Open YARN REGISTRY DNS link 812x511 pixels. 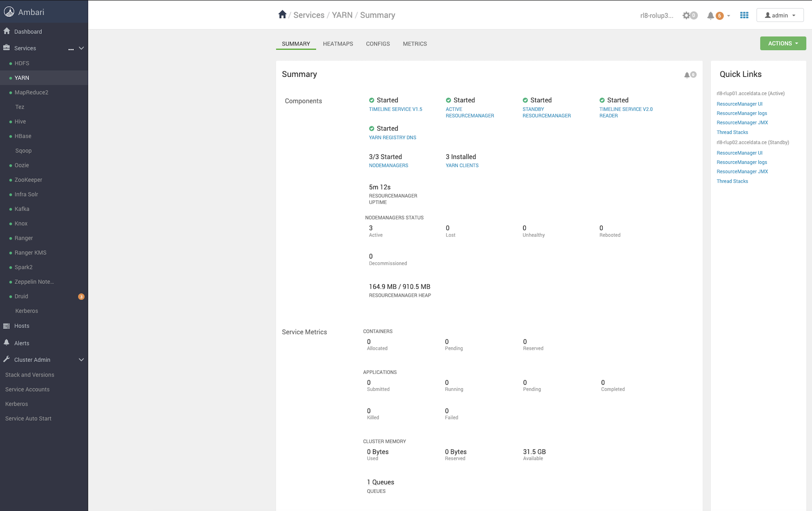click(392, 137)
